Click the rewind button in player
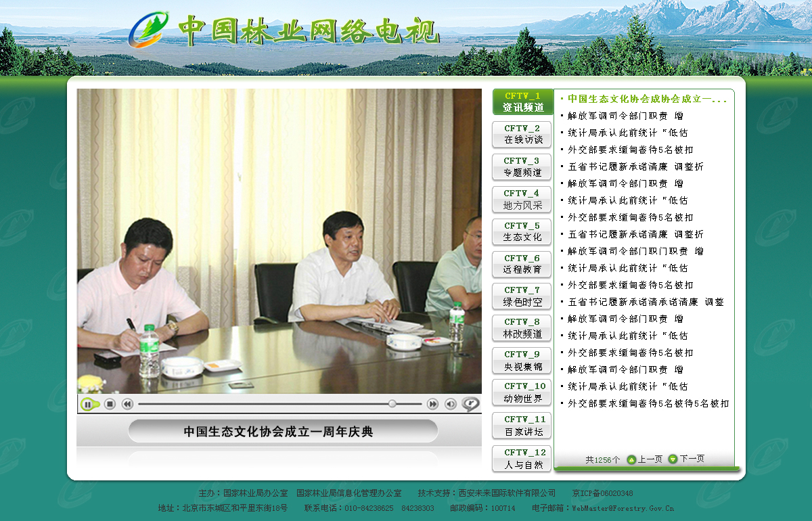Screen dimensions: 812x521 pyautogui.click(x=127, y=404)
